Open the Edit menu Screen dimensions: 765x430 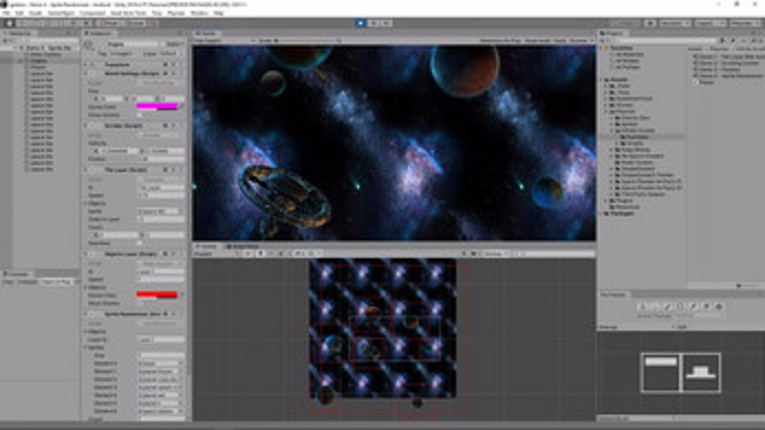point(20,13)
